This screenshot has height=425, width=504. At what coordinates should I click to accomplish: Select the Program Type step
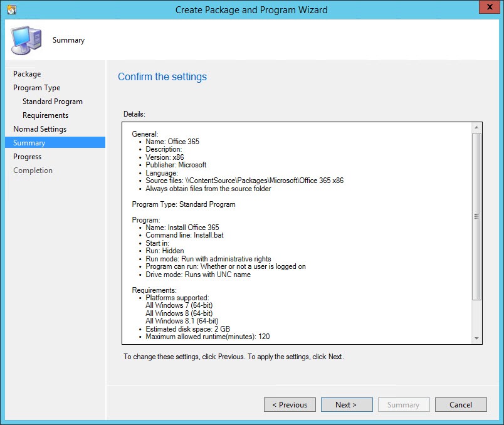tap(36, 88)
